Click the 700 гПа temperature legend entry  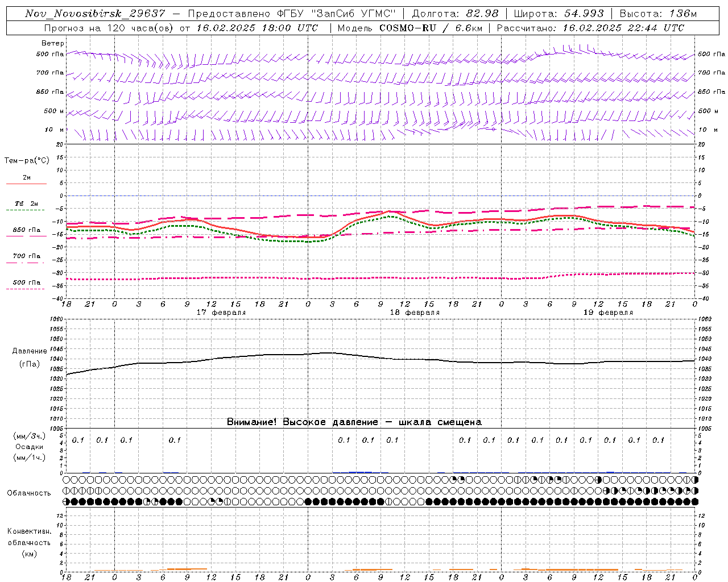pos(27,256)
